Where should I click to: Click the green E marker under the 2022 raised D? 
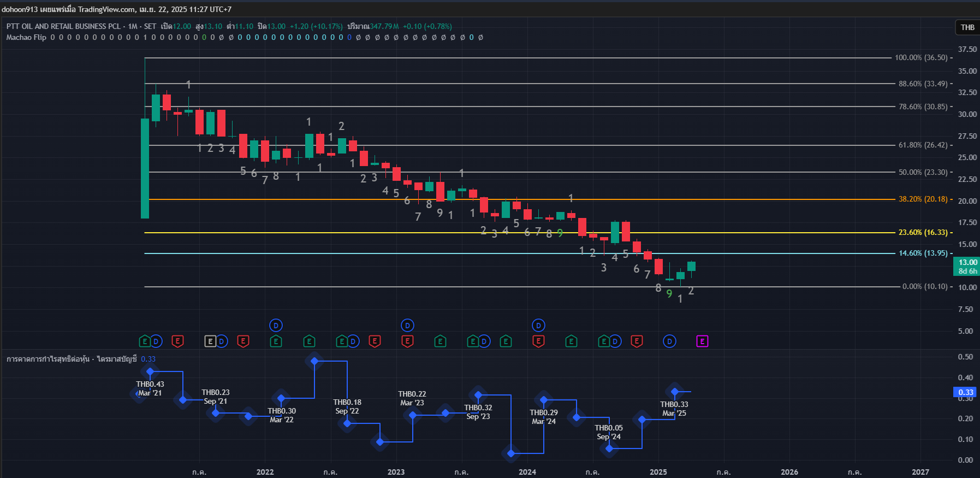coord(276,341)
